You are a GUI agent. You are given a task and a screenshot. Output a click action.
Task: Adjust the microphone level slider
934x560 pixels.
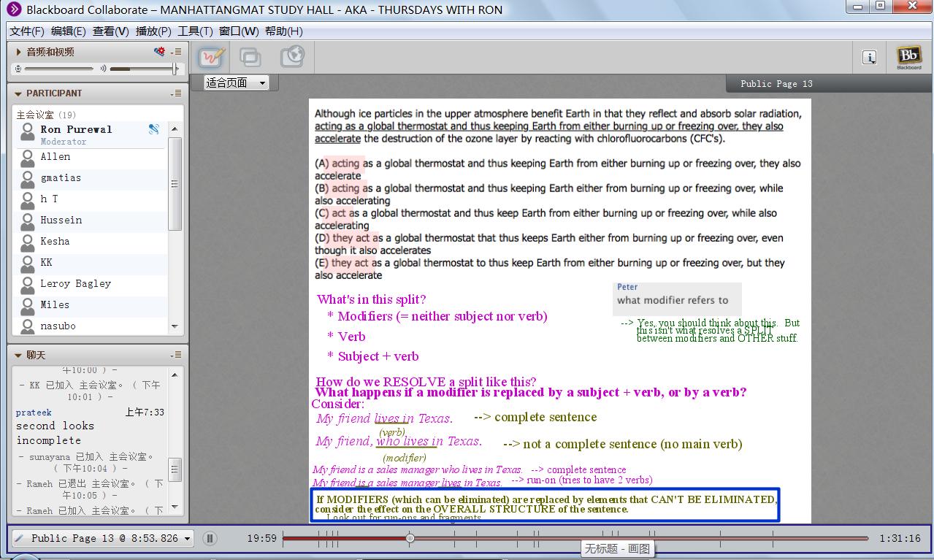(58, 69)
